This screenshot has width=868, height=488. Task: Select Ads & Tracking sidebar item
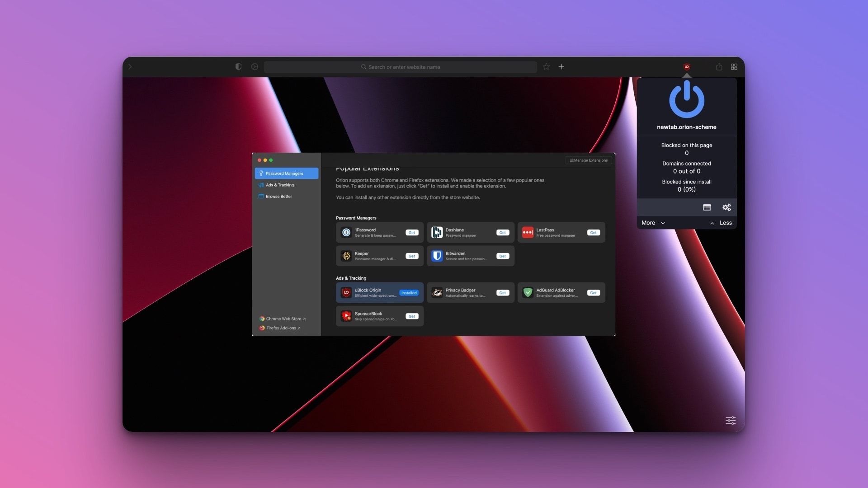tap(279, 185)
